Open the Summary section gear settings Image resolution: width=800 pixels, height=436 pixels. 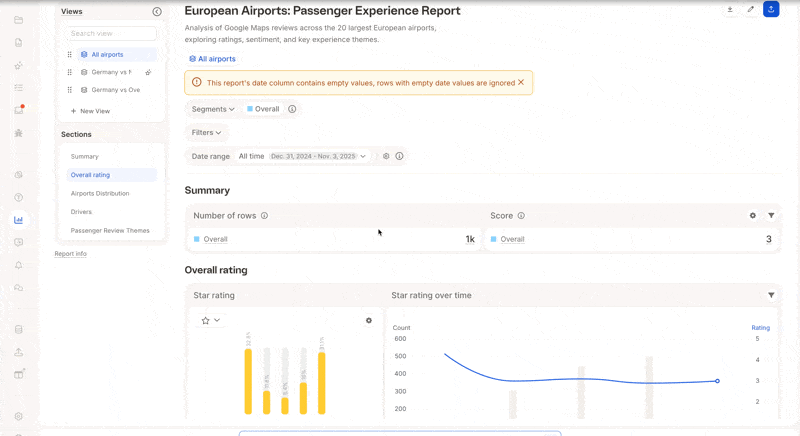pyautogui.click(x=753, y=216)
